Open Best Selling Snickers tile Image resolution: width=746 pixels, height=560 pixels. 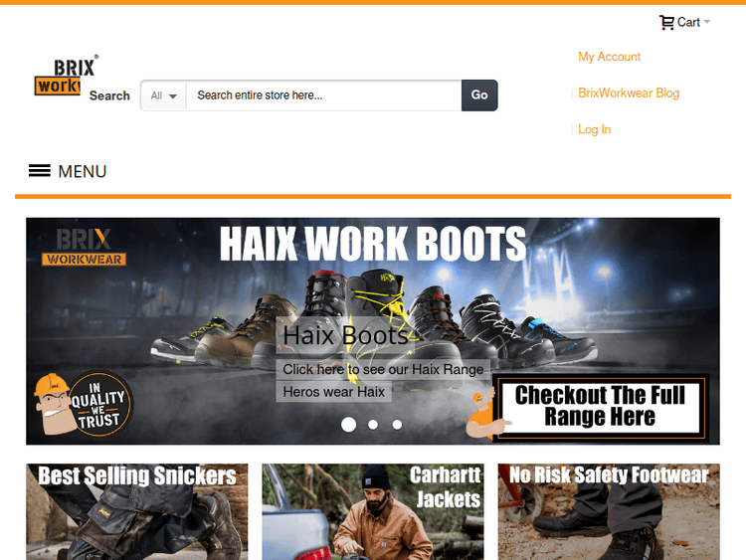coord(137,511)
